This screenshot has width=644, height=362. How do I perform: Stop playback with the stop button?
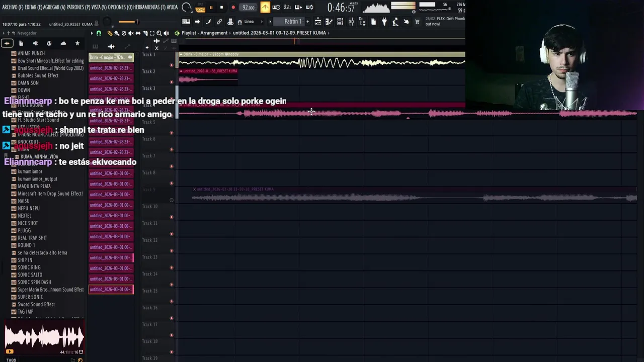click(222, 8)
